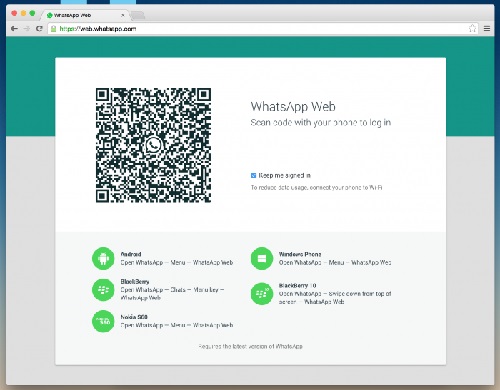
Task: Click the WhatsApp favicon on the tab
Action: [x=50, y=15]
